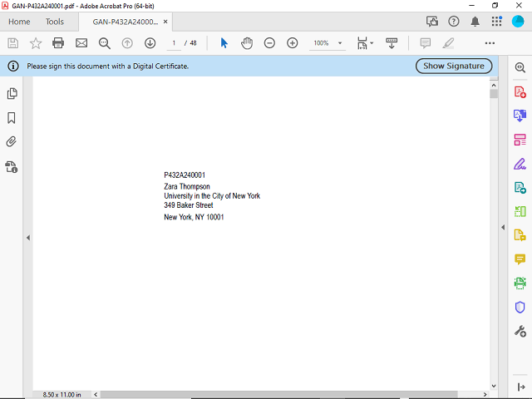The width and height of the screenshot is (532, 399).
Task: Open Compare Files tool
Action: pos(520,211)
